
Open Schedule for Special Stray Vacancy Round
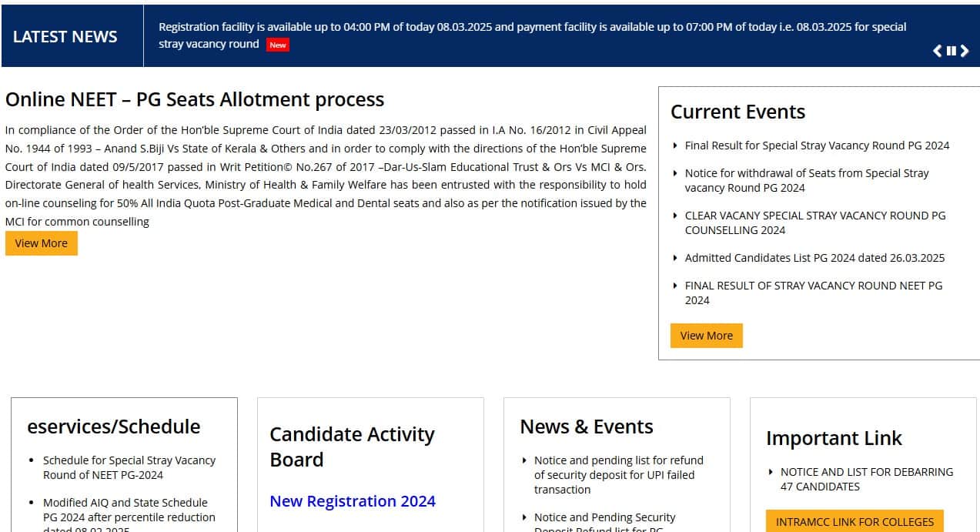tap(129, 467)
